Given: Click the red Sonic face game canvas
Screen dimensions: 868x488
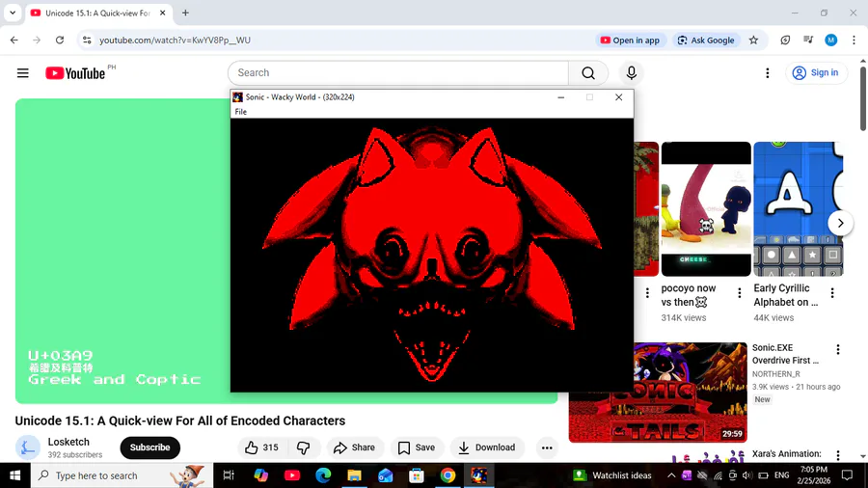Looking at the screenshot, I should (432, 255).
